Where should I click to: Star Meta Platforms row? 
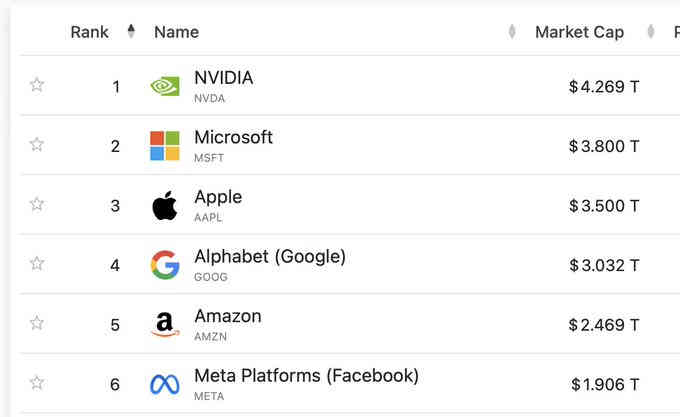click(x=37, y=382)
